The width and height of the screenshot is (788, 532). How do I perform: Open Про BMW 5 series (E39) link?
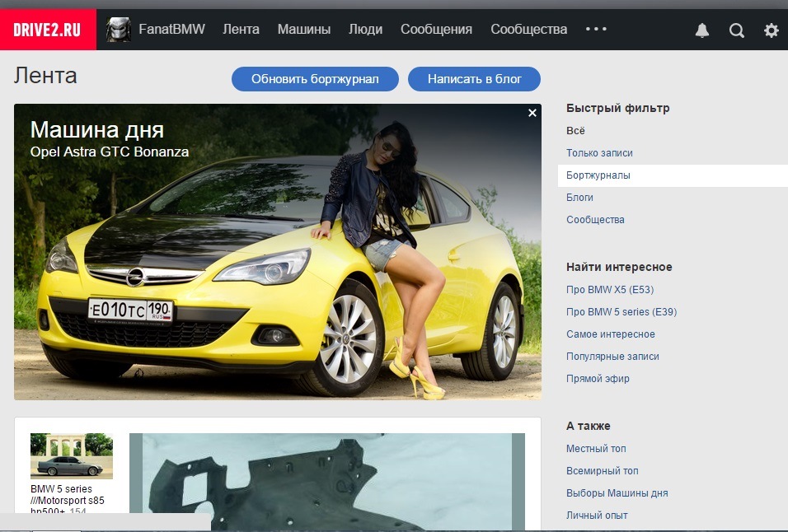click(621, 311)
